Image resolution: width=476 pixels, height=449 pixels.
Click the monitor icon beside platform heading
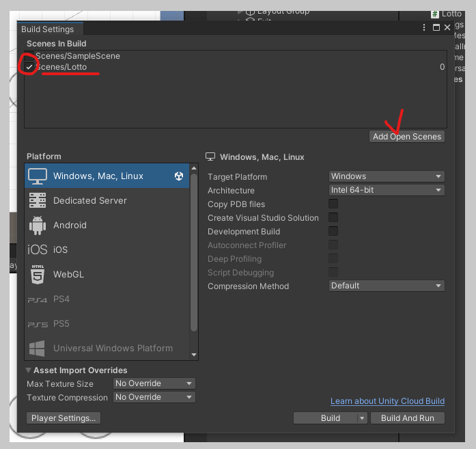tap(210, 157)
